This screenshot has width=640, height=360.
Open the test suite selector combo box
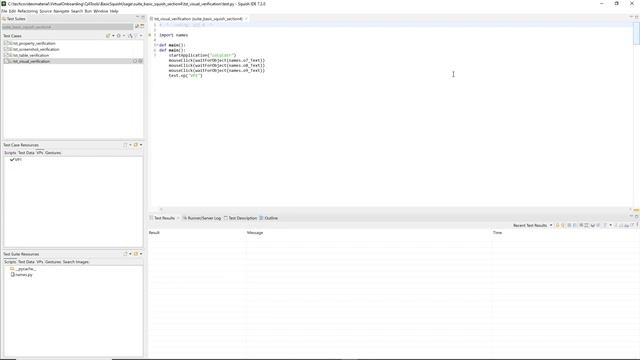click(x=68, y=27)
